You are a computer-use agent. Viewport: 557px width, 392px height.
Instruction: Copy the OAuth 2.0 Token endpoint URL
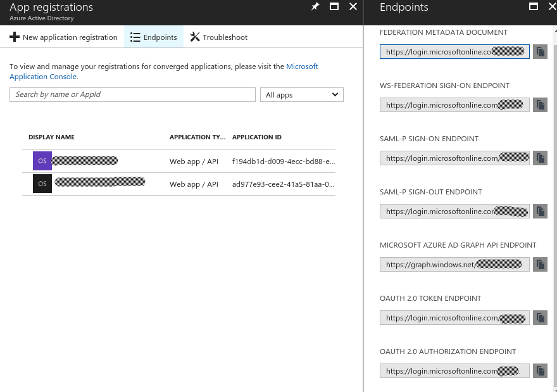coord(540,318)
